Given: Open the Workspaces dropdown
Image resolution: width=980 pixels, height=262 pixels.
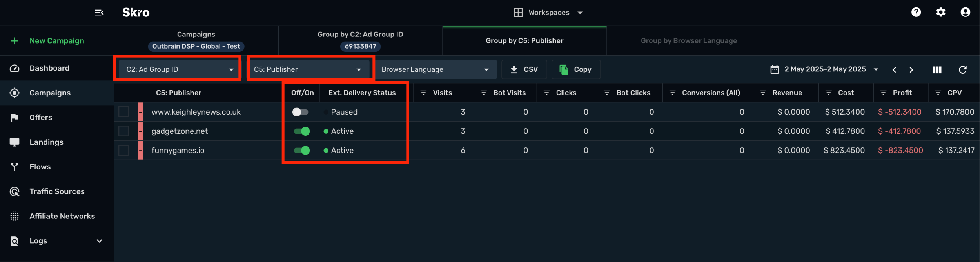Looking at the screenshot, I should 548,13.
